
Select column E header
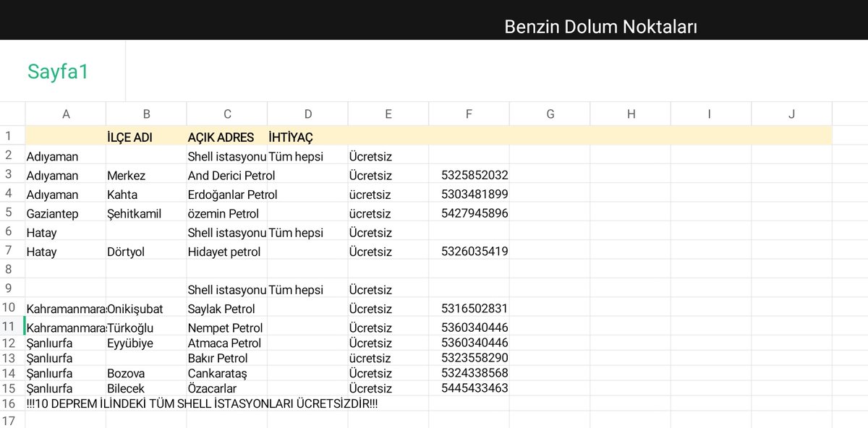tap(388, 114)
